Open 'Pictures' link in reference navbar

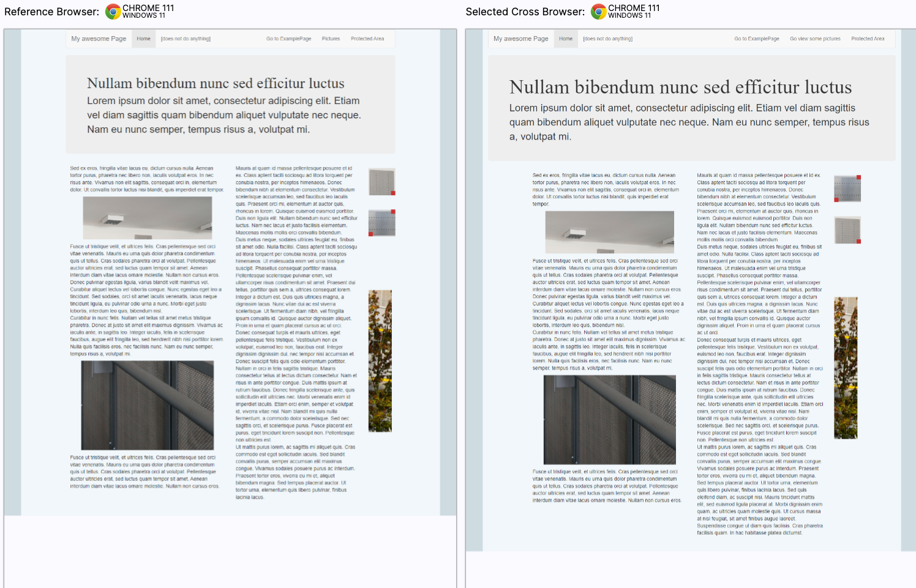point(331,39)
